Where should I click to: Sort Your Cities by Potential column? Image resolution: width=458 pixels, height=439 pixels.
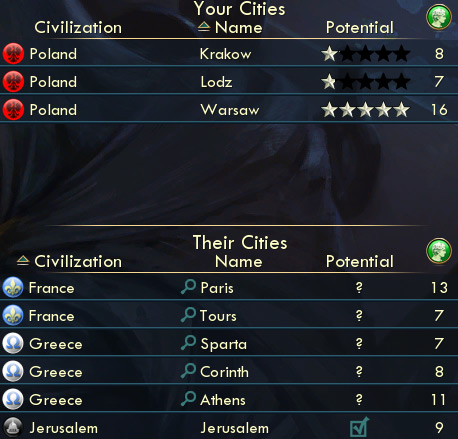coord(360,27)
